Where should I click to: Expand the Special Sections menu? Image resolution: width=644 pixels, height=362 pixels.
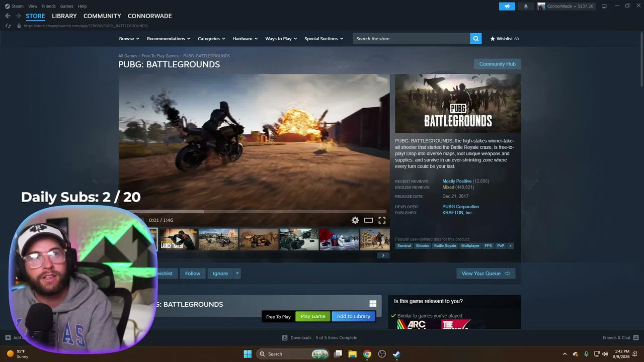pos(324,39)
